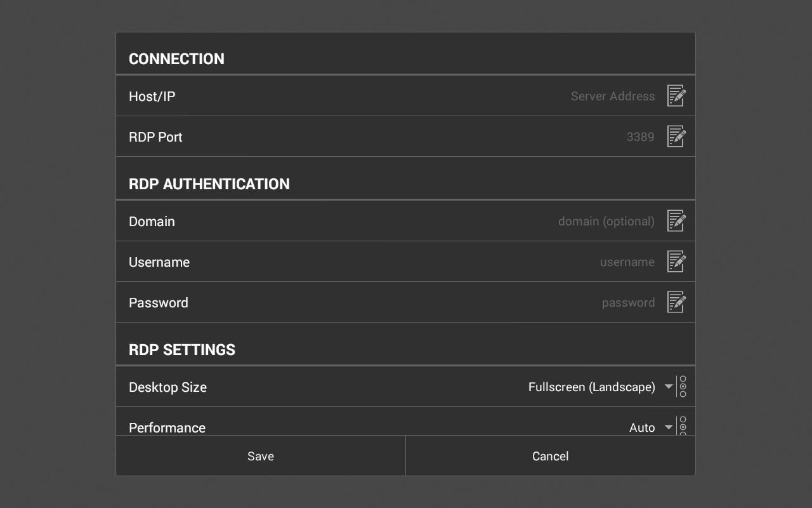
Task: Select the Fullscreen (Landscape) dropdown value
Action: click(591, 387)
